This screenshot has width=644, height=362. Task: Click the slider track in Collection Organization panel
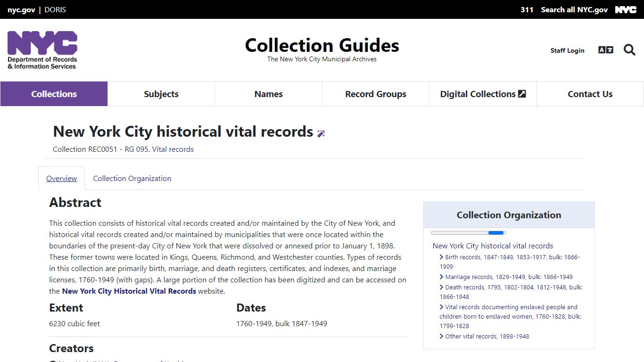(469, 233)
